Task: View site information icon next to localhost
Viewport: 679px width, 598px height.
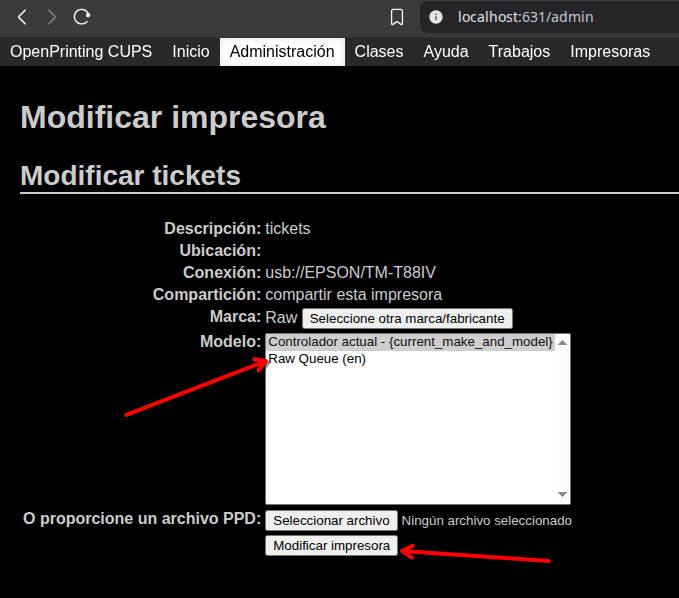Action: (x=436, y=17)
